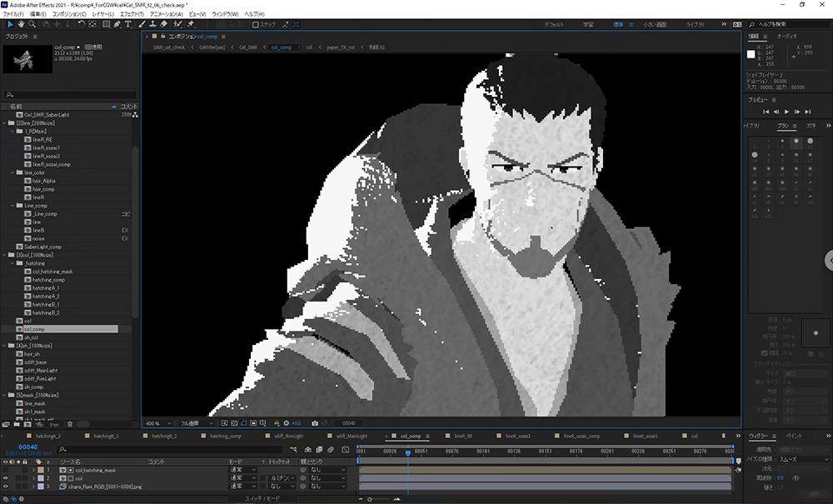Screen dimensions: 833x504
Task: Select the Eraser tool
Action: [163, 24]
